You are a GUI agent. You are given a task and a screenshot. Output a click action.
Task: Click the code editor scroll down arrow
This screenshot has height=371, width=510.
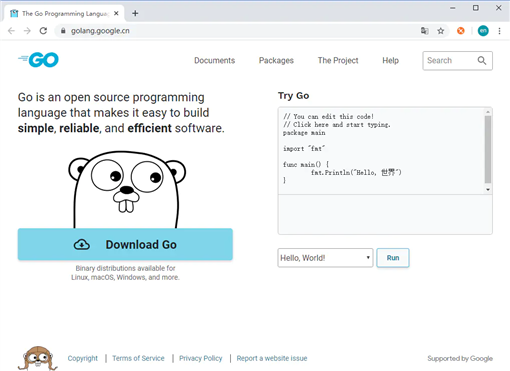tap(488, 190)
